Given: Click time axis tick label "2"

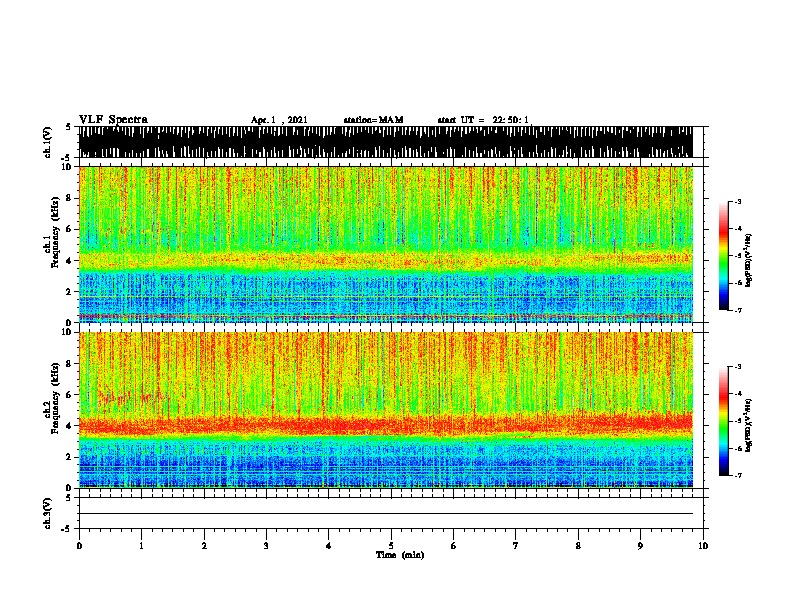Looking at the screenshot, I should pyautogui.click(x=204, y=546).
